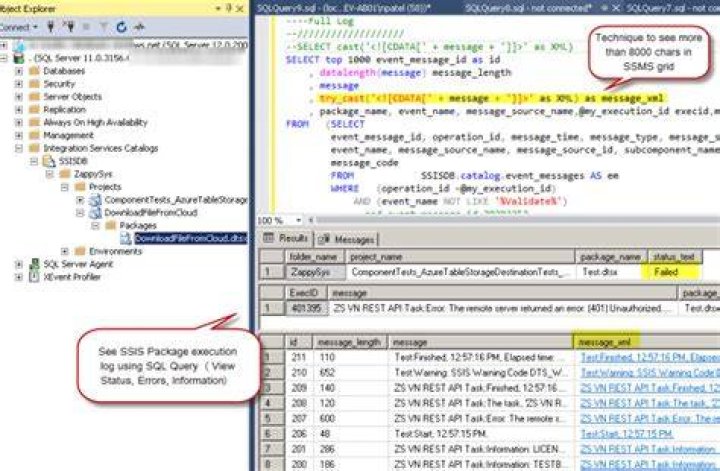Toggle Object Explorer auto-hide pin
720x471 pixels.
pos(229,8)
